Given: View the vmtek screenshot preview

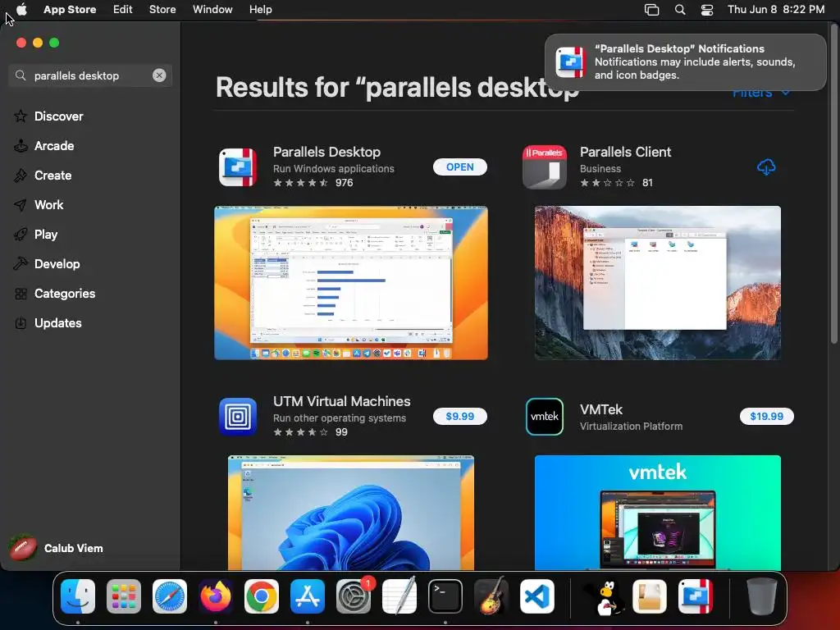Looking at the screenshot, I should pyautogui.click(x=657, y=513).
